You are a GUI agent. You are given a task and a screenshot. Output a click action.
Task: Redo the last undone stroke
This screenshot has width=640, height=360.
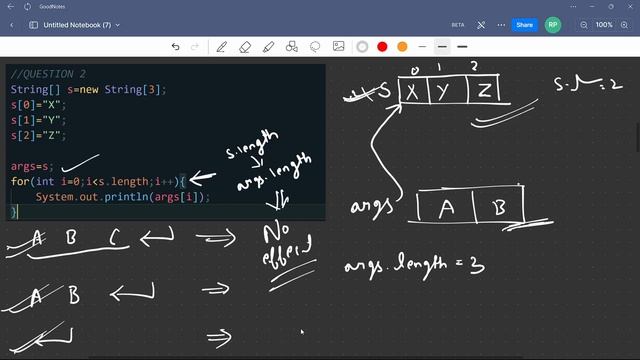(x=195, y=47)
